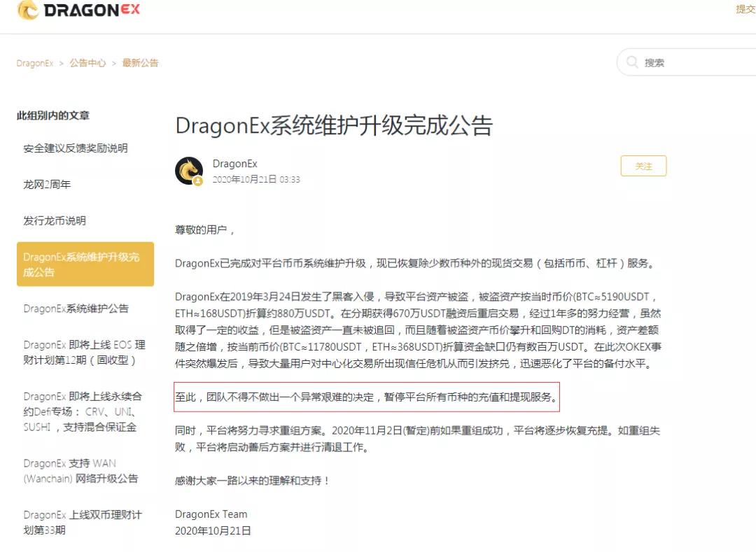This screenshot has height=552, width=756.
Task: Open 龙网2周年 article
Action: pyautogui.click(x=47, y=185)
